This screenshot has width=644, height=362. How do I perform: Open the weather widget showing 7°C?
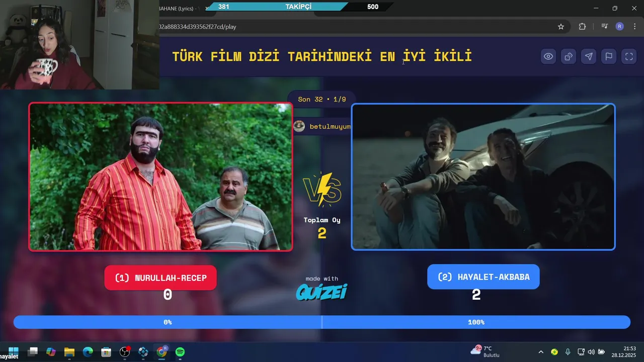[x=485, y=351]
